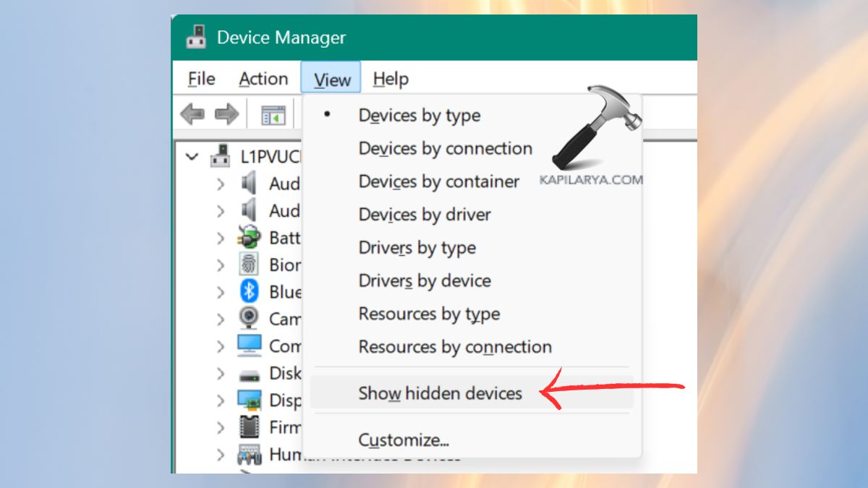Image resolution: width=868 pixels, height=488 pixels.
Task: Open the Customize dialog
Action: [402, 440]
